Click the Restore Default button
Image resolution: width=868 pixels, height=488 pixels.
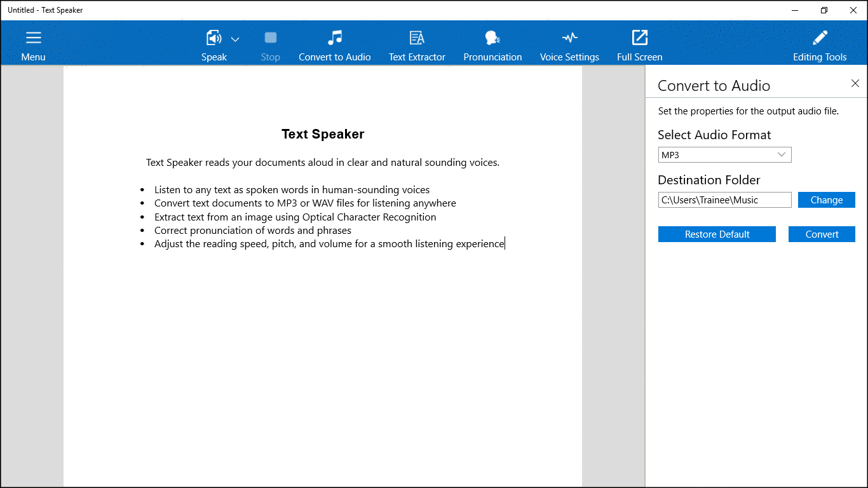pos(717,234)
